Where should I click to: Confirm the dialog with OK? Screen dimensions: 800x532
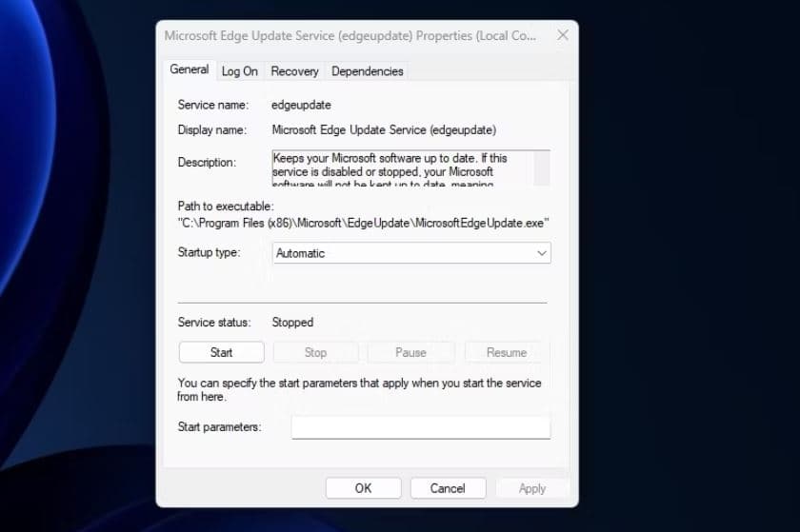363,488
